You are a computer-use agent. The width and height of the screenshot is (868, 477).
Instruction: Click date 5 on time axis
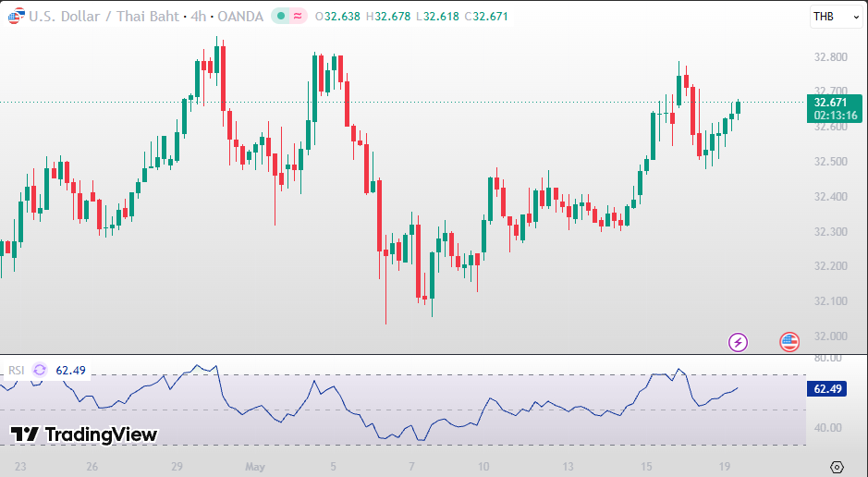(333, 467)
